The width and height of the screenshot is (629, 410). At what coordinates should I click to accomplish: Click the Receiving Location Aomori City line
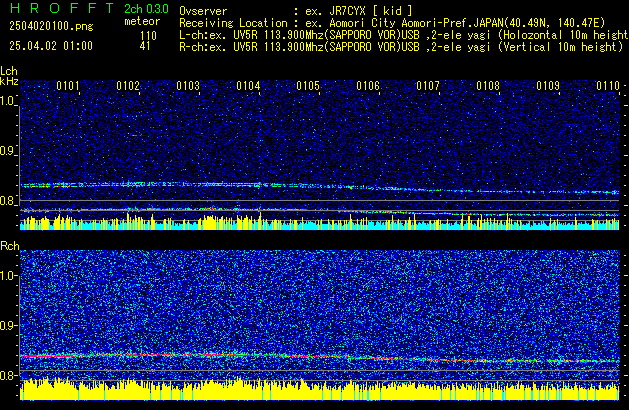click(392, 23)
